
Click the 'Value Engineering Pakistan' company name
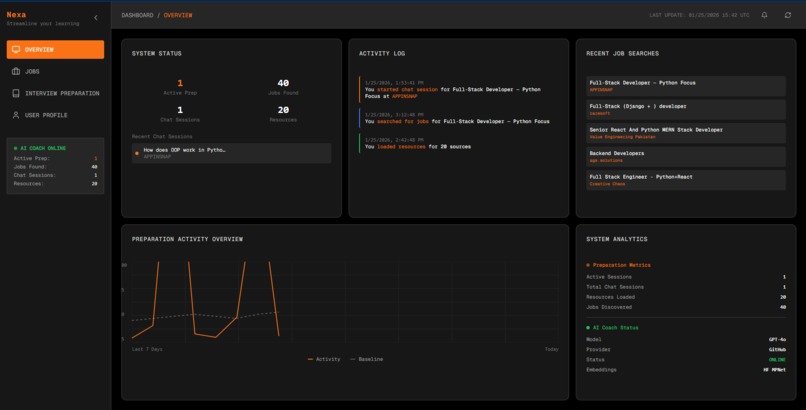(x=622, y=137)
